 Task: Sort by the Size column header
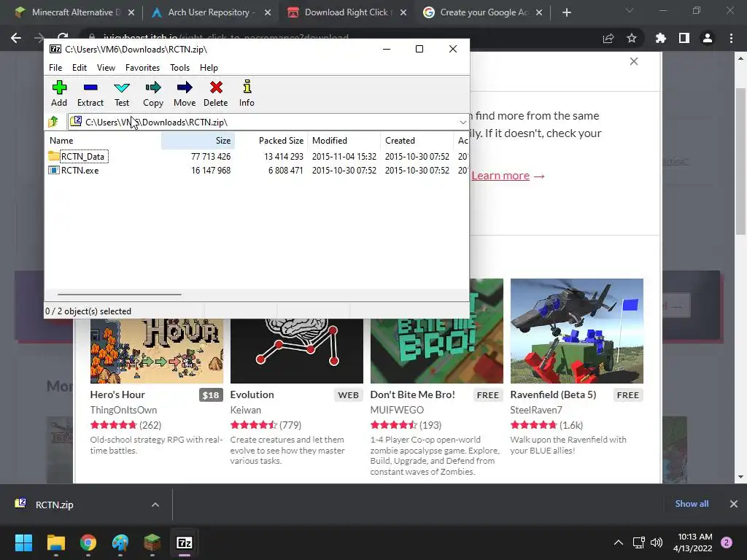(198, 141)
